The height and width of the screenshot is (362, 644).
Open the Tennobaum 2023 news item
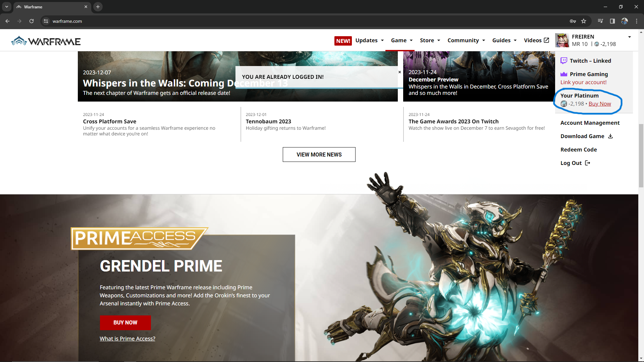point(268,121)
